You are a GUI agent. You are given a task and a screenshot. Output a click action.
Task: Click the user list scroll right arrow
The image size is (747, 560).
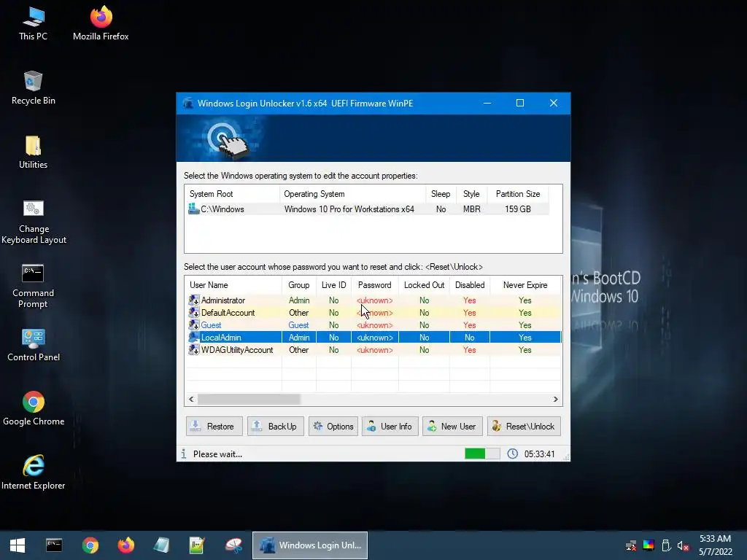(555, 399)
